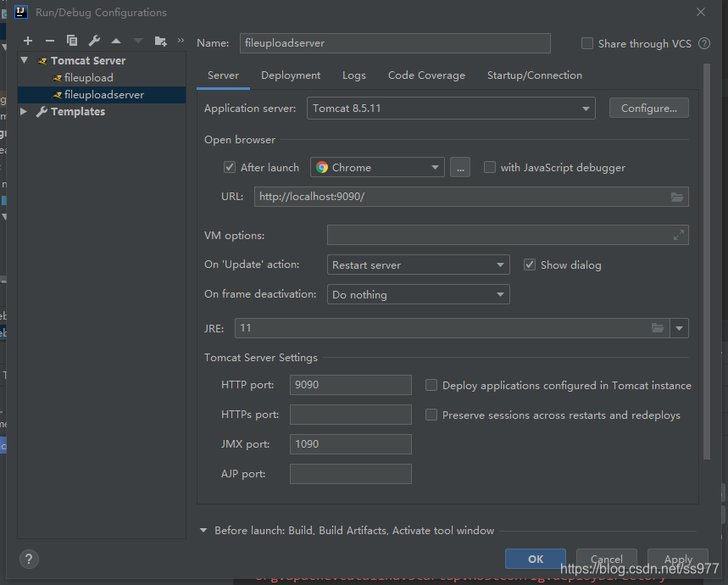The image size is (728, 585).
Task: Uncheck Show dialog checkbox
Action: click(530, 265)
